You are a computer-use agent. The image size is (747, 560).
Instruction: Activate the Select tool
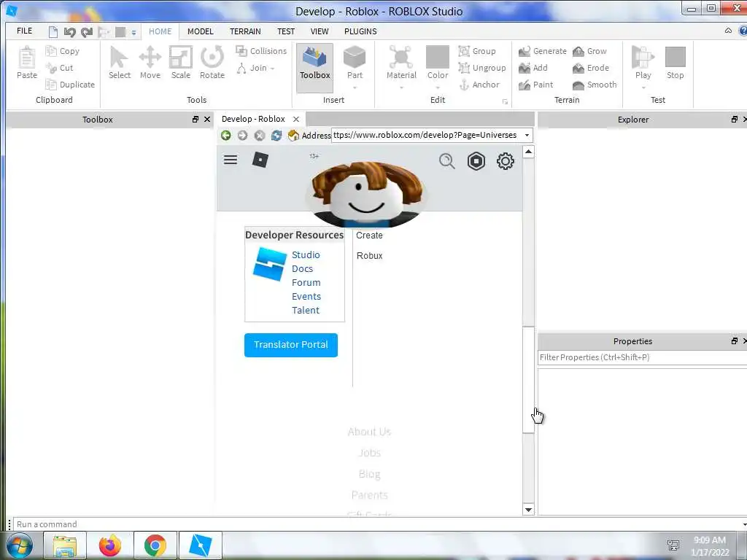tap(119, 63)
